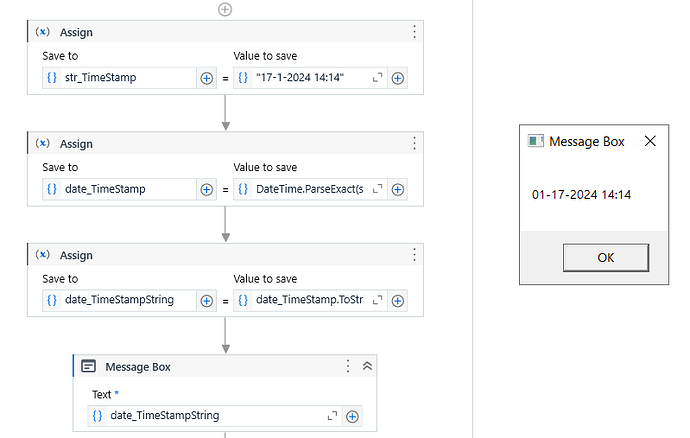The image size is (690, 438).
Task: Close the Message Box dialog window
Action: (650, 141)
